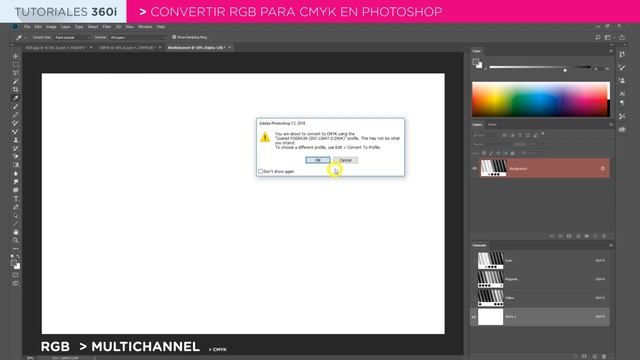The height and width of the screenshot is (360, 640).
Task: Toggle layer filtering switch in Layers panel
Action: [543, 133]
